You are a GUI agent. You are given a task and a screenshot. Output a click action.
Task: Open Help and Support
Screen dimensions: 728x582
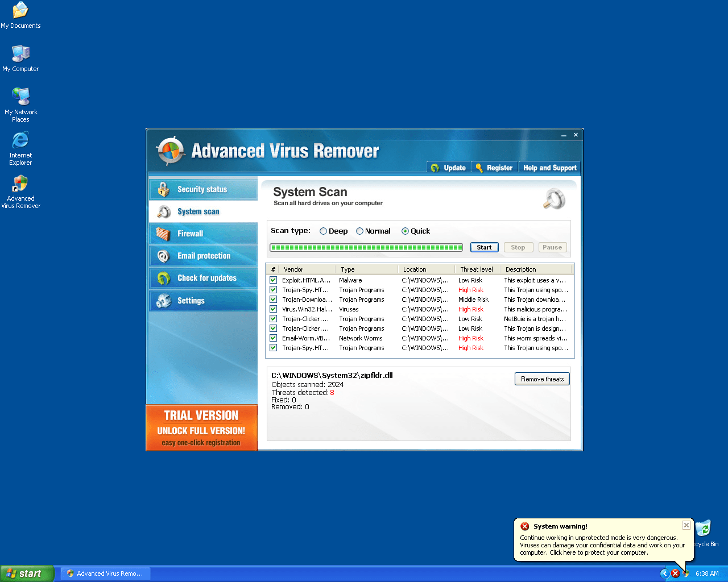click(549, 167)
